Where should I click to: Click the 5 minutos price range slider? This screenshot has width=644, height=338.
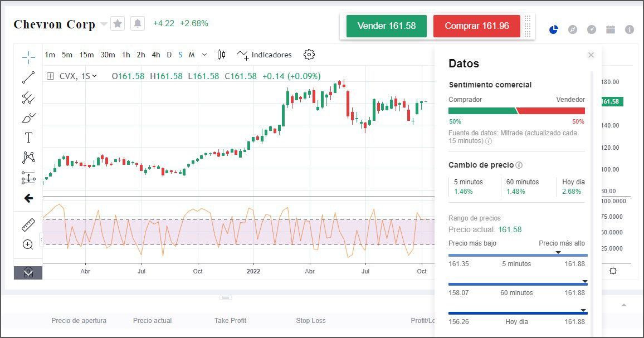point(518,256)
